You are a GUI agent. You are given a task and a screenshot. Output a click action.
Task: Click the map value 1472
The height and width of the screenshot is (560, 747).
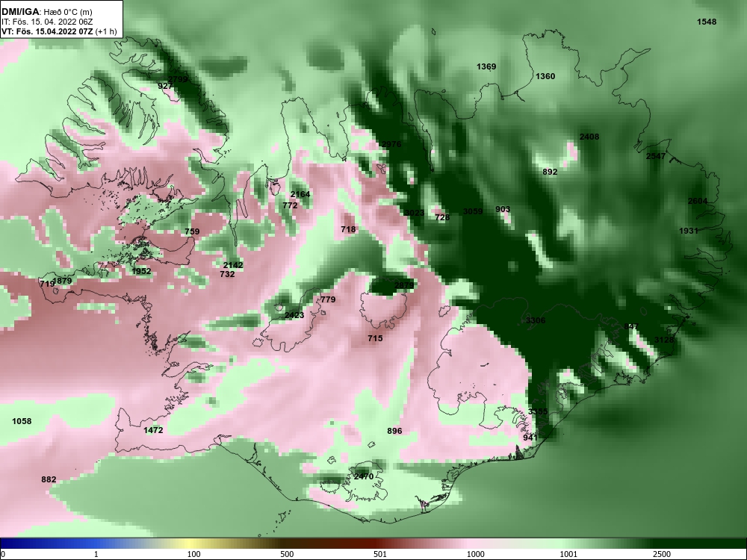(x=153, y=431)
